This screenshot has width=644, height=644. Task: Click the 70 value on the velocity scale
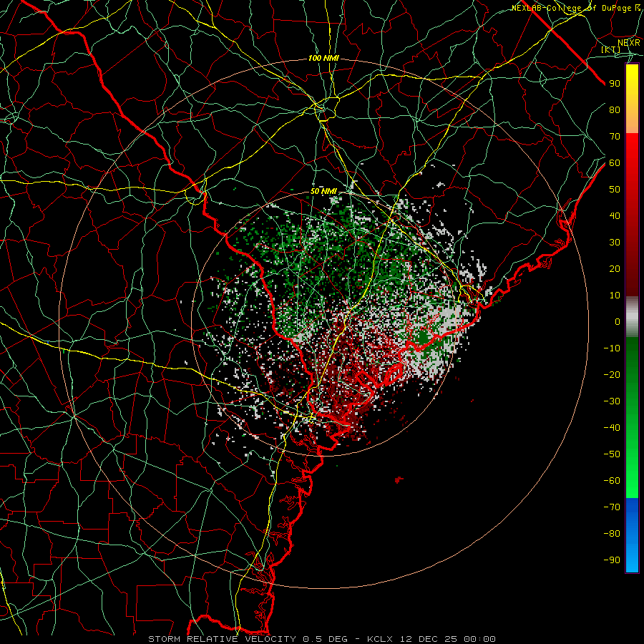click(615, 137)
